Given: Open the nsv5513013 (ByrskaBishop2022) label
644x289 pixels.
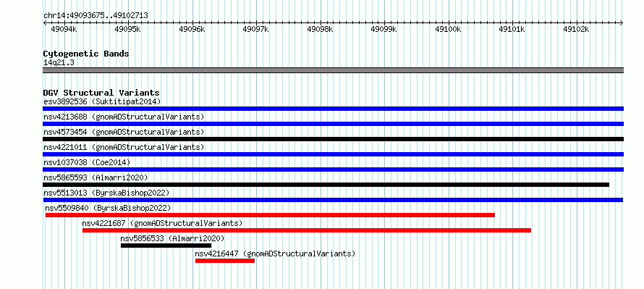Looking at the screenshot, I should [106, 193].
